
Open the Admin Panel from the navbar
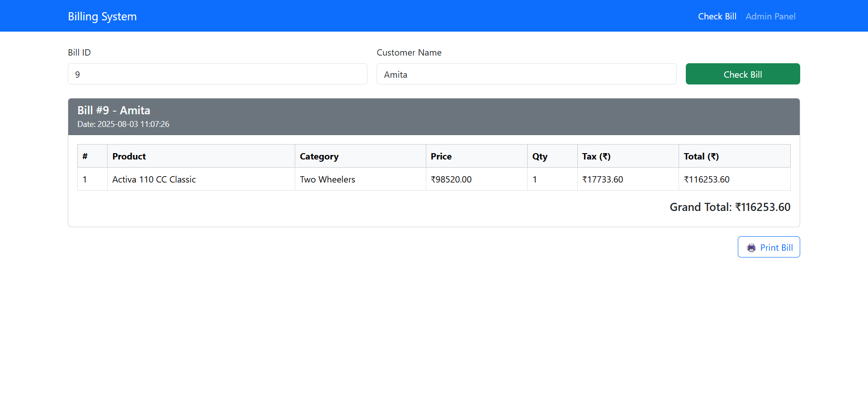(x=770, y=16)
